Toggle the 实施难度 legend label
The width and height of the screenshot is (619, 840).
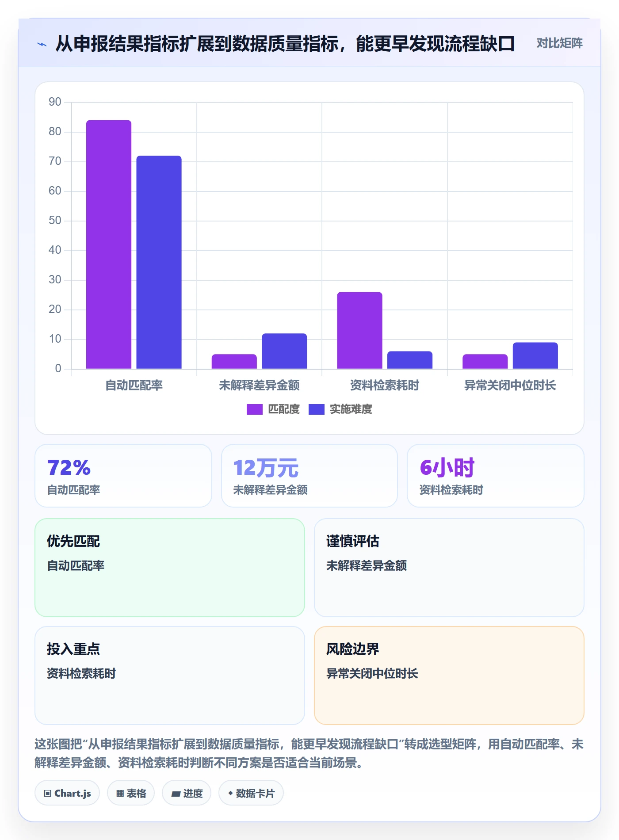tap(351, 409)
